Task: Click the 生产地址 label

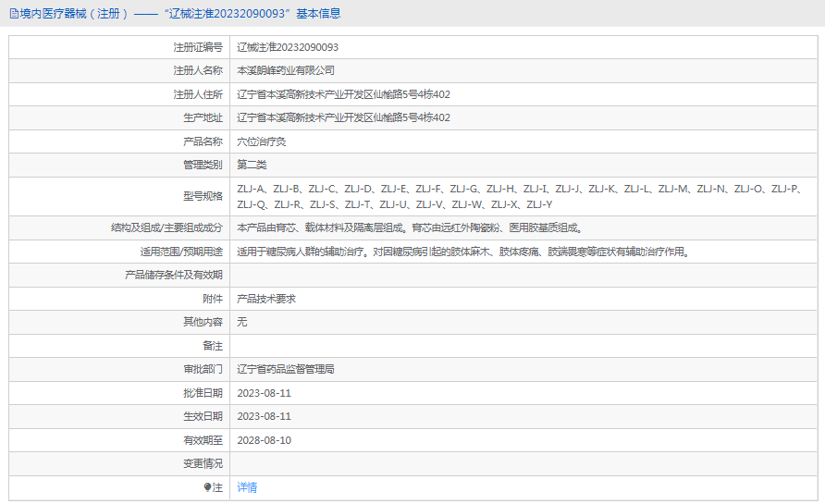Action: click(203, 117)
